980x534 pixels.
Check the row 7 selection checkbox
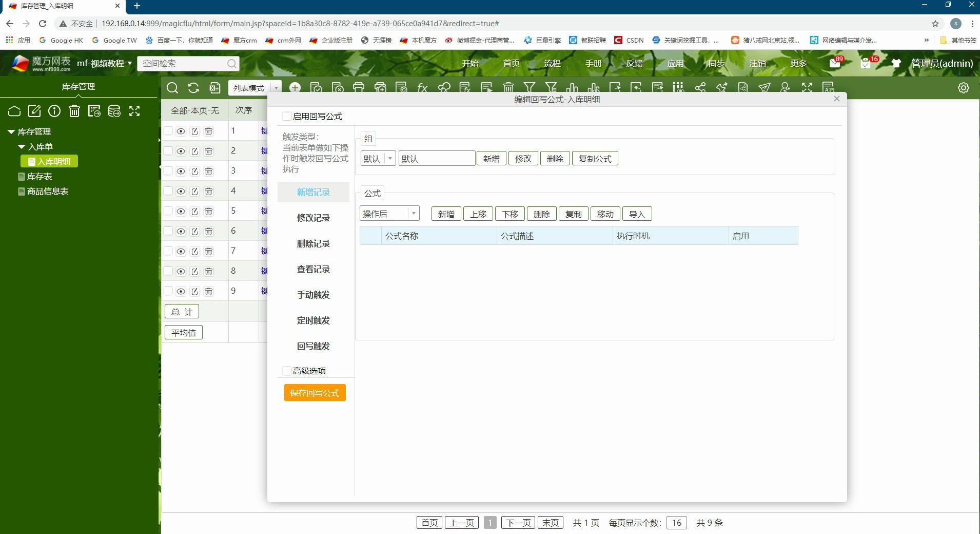tap(168, 251)
